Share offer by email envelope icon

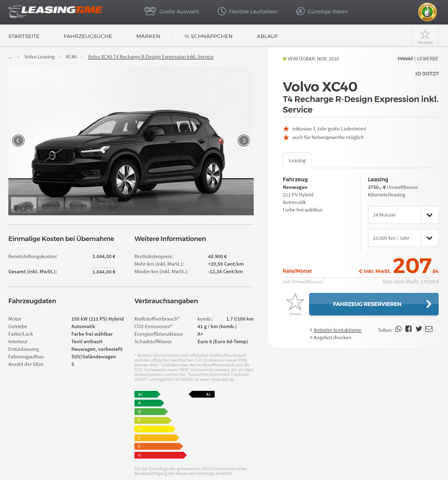429,329
